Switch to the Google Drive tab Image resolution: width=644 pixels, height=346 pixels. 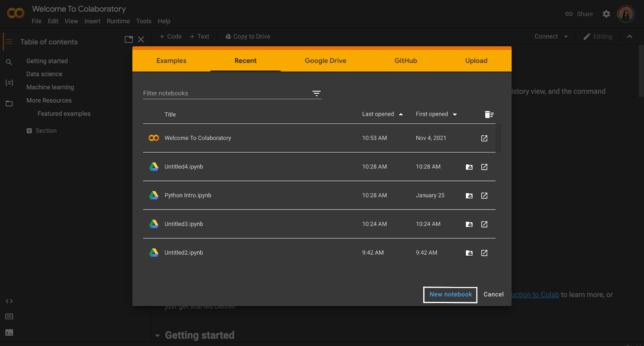pyautogui.click(x=326, y=61)
